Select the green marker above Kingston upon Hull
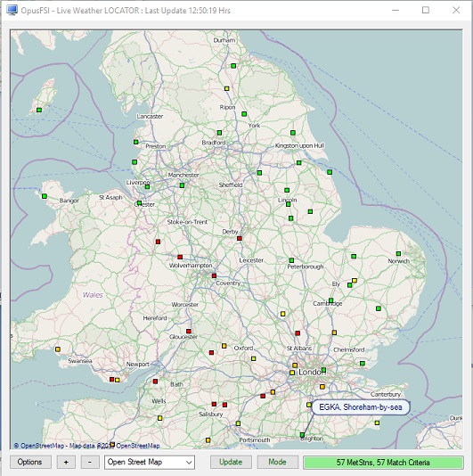The image size is (473, 476). point(293,133)
